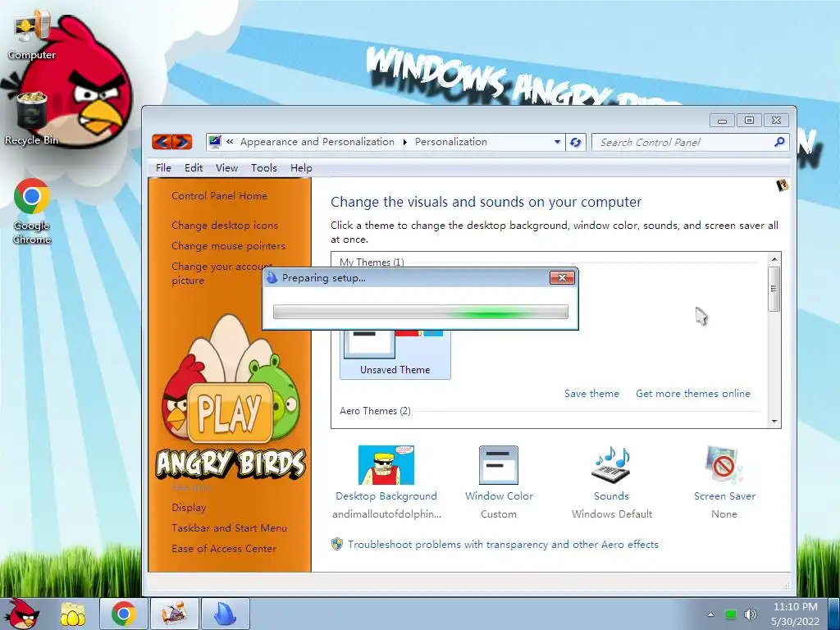Click the Aero Themes (2) group header
840x630 pixels.
click(375, 411)
